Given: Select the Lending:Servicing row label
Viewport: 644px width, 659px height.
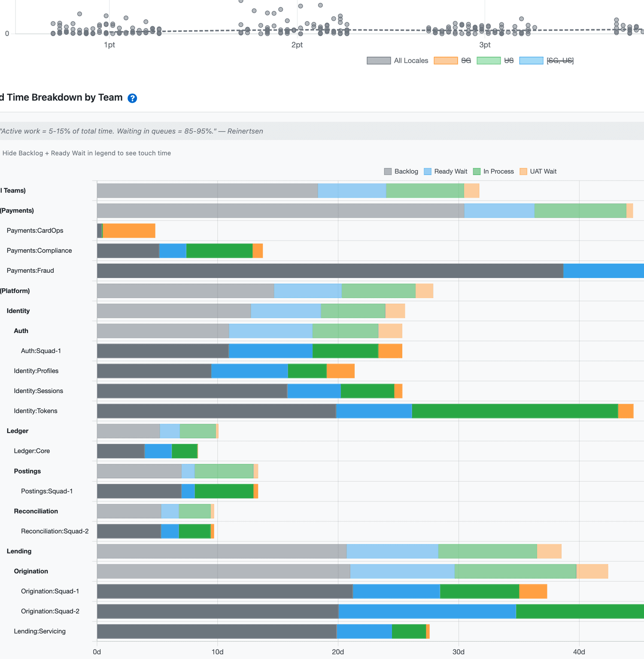Looking at the screenshot, I should click(39, 632).
